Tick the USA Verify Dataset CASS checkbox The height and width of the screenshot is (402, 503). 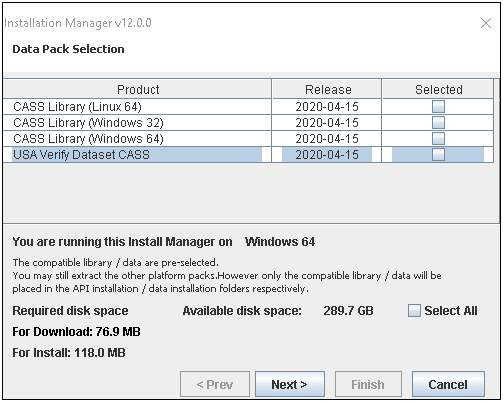438,155
